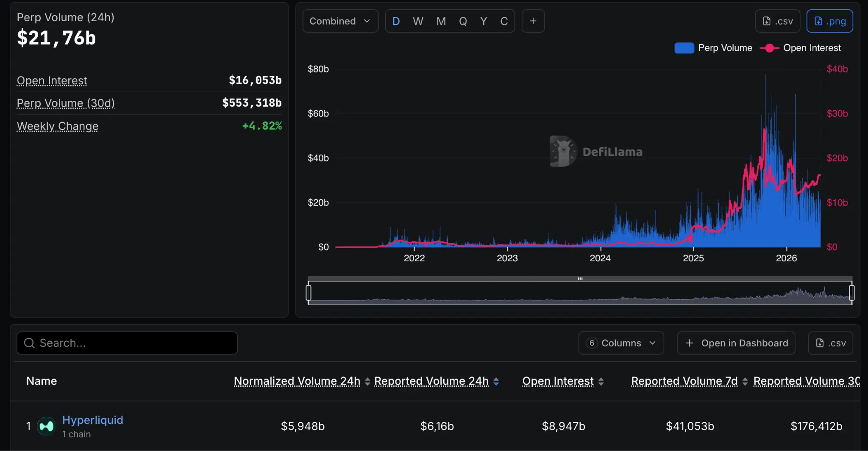Screen dimensions: 868x451
Task: Click the range slider top drag bar
Action: pos(580,279)
